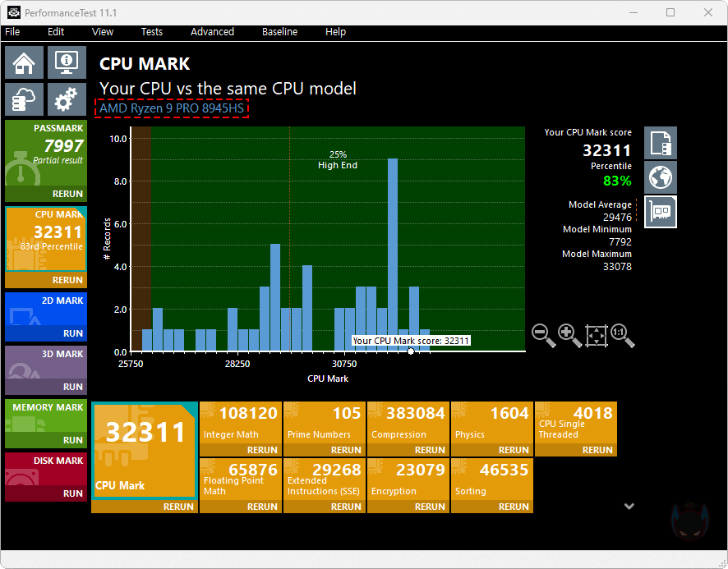The height and width of the screenshot is (569, 728).
Task: Select the CPU Mark 32311 sidebar tile
Action: coord(46,240)
